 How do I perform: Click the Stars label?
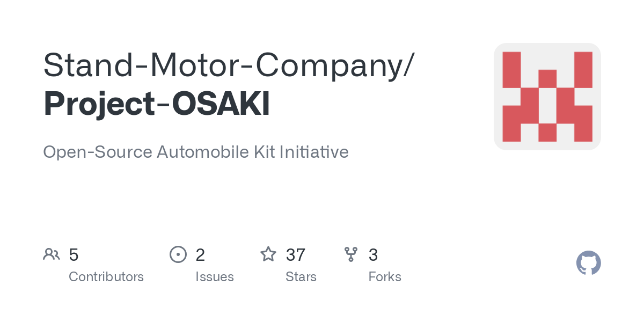pos(301,277)
